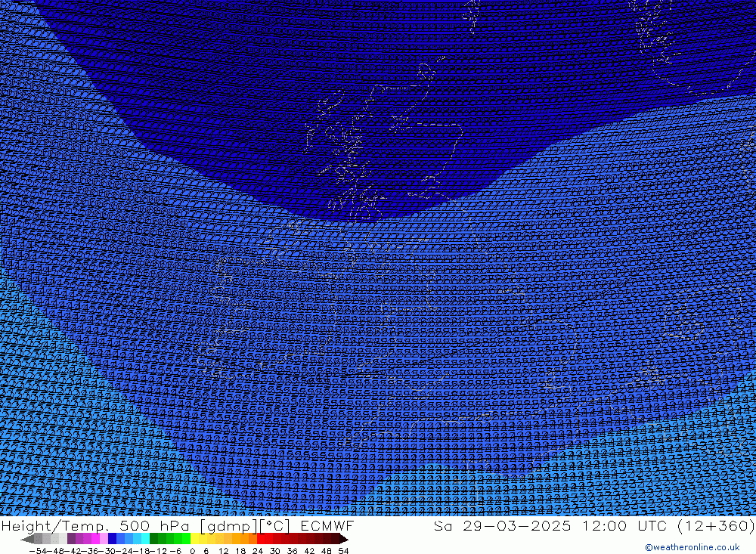
Task: Click the 30 label on the scale
Action: (x=275, y=551)
